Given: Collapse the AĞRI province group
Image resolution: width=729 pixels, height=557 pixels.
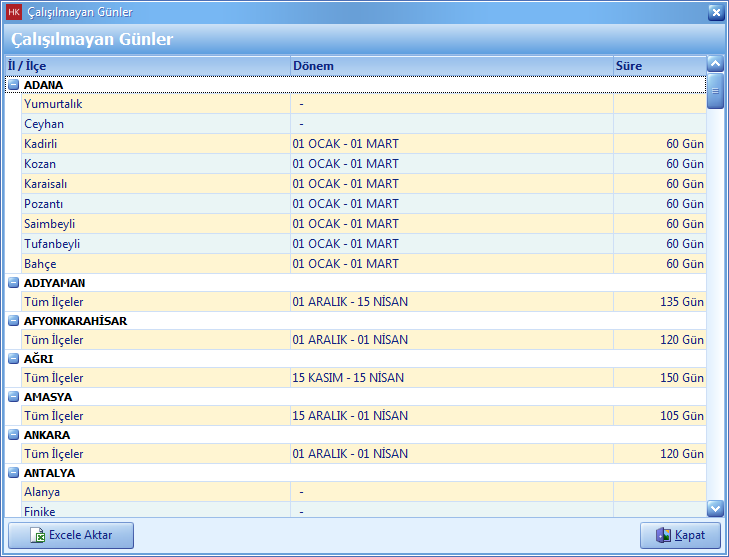Looking at the screenshot, I should click(x=13, y=359).
